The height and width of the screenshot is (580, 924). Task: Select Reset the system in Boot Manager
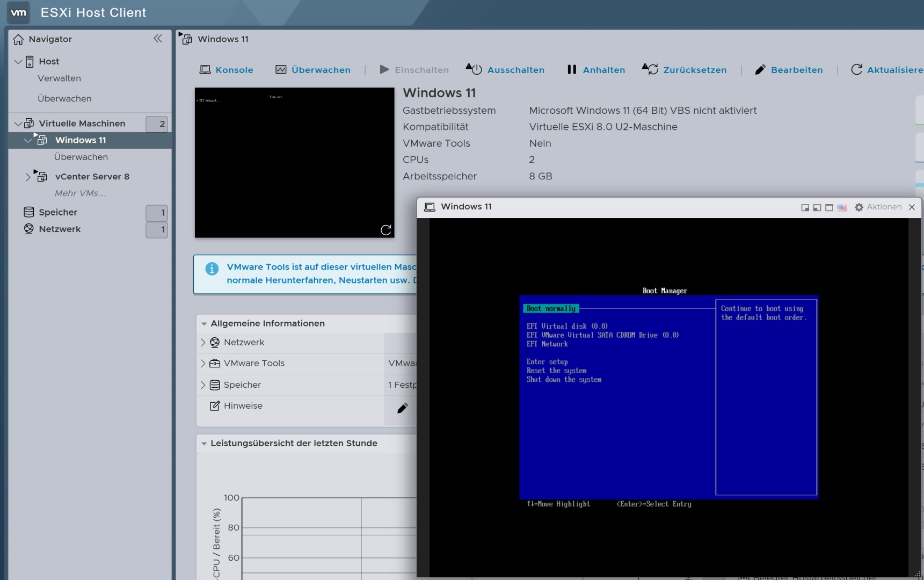[556, 371]
